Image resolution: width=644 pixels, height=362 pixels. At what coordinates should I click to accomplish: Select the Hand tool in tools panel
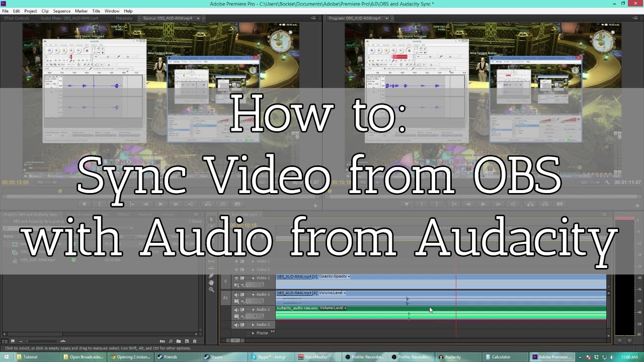click(211, 283)
